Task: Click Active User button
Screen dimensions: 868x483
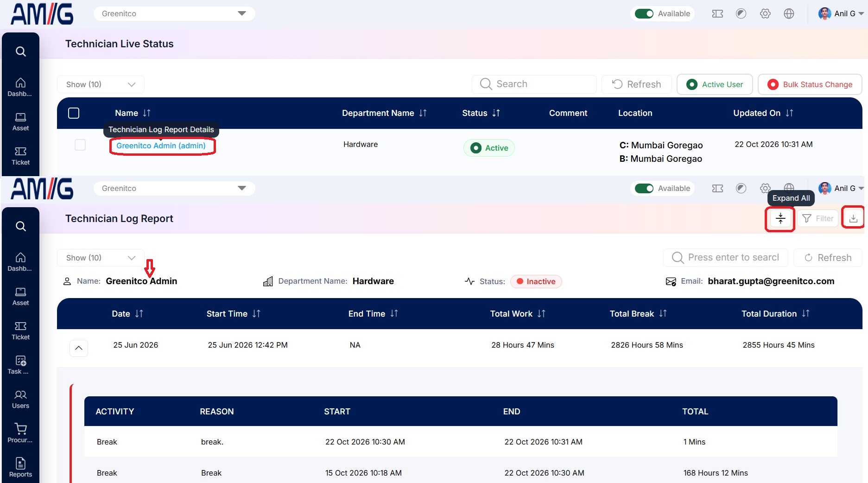Action: 715,84
